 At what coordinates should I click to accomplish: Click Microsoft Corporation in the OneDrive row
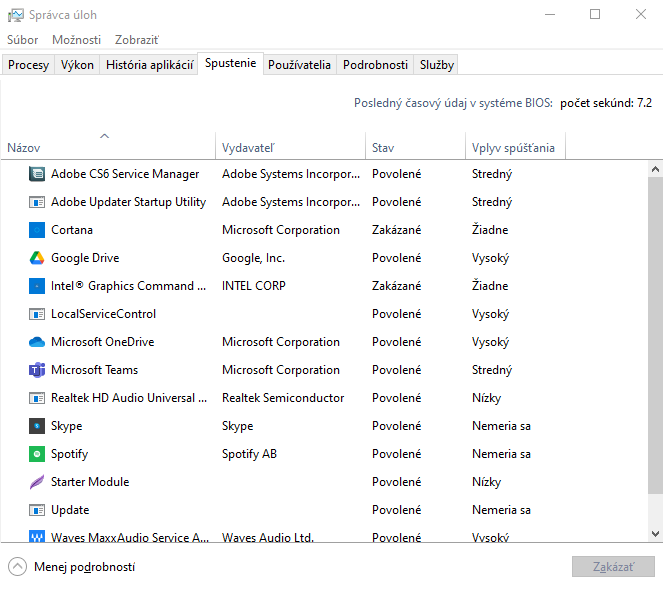point(281,342)
